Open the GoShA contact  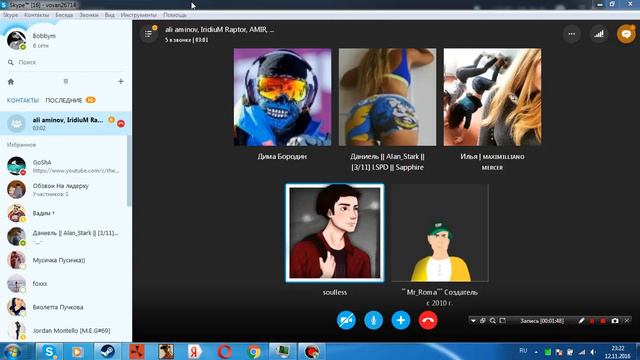(x=64, y=166)
